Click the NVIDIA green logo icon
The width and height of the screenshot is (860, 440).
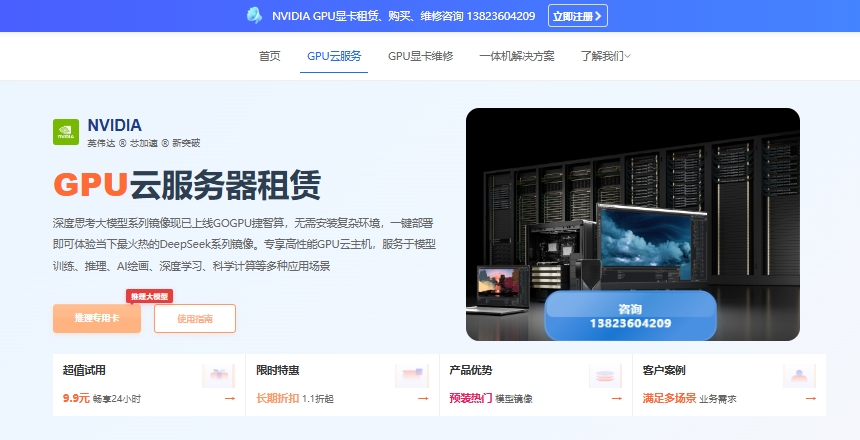[66, 132]
